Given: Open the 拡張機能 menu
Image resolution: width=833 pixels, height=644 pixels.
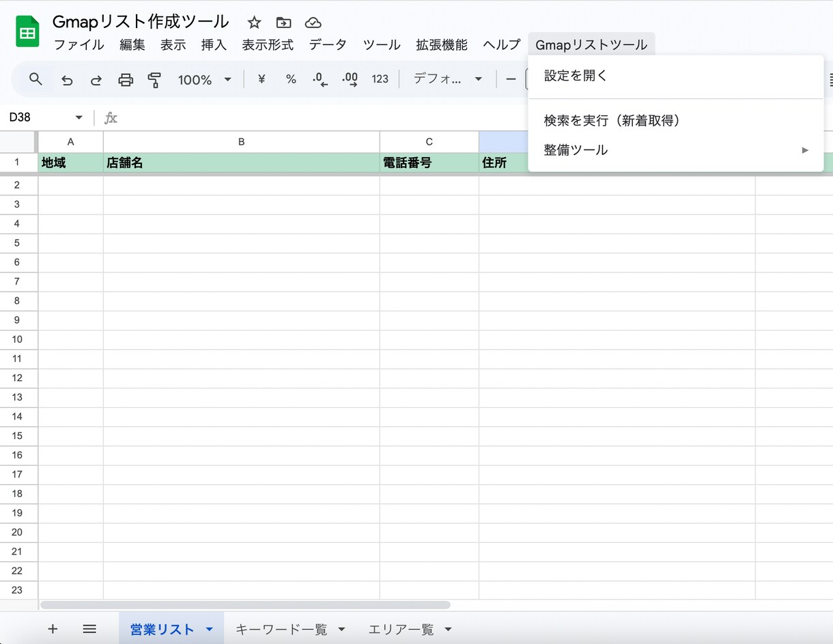Looking at the screenshot, I should [x=442, y=45].
